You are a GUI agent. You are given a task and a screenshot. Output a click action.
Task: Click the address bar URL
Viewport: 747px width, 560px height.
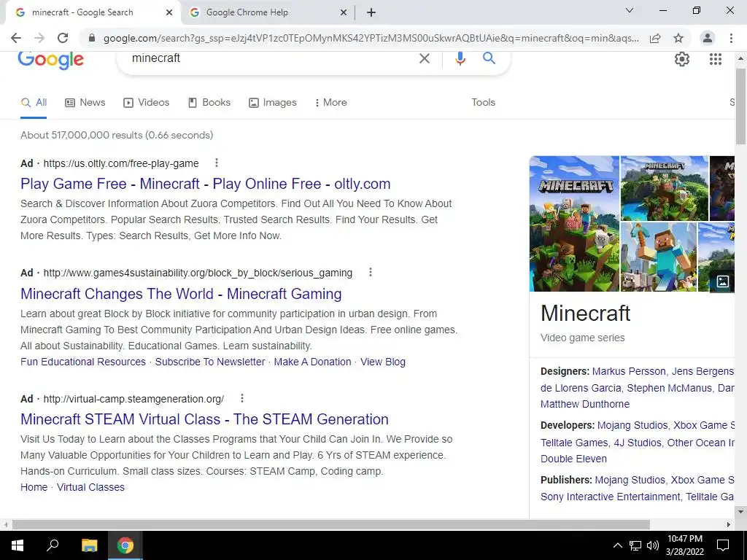pos(371,38)
